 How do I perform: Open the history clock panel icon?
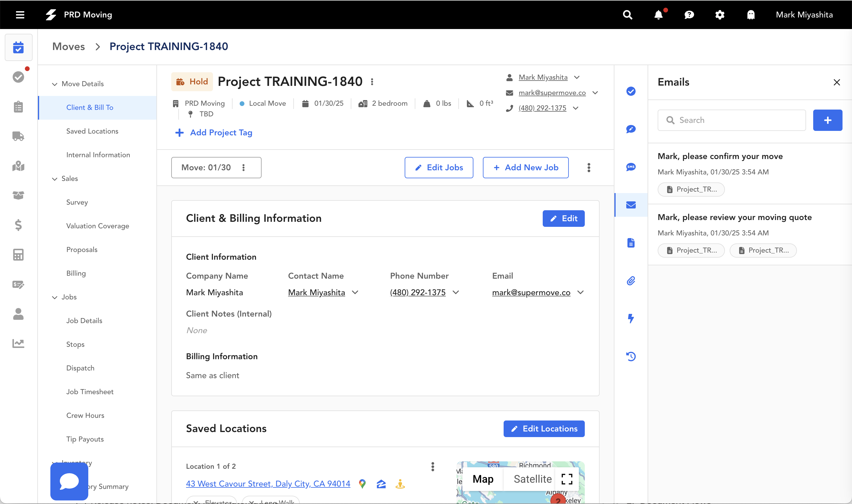click(631, 357)
